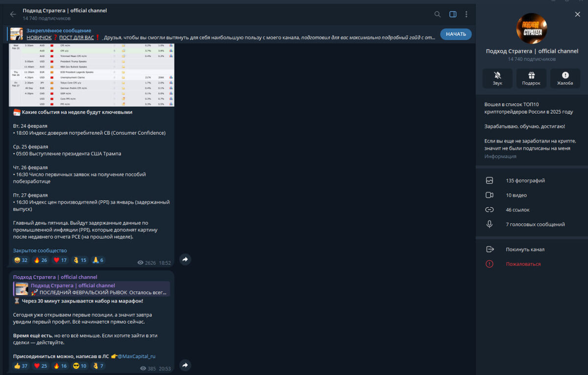Click the Информация label under description
This screenshot has height=375, width=588.
500,156
